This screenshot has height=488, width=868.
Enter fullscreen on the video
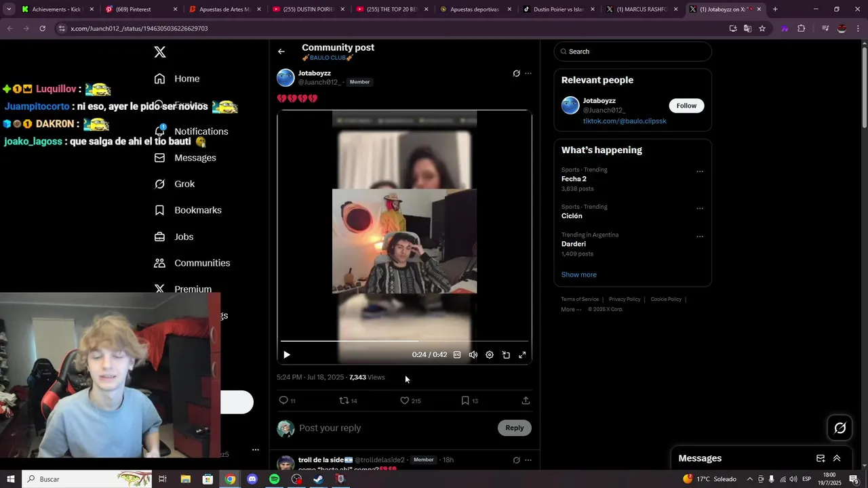[x=522, y=354]
